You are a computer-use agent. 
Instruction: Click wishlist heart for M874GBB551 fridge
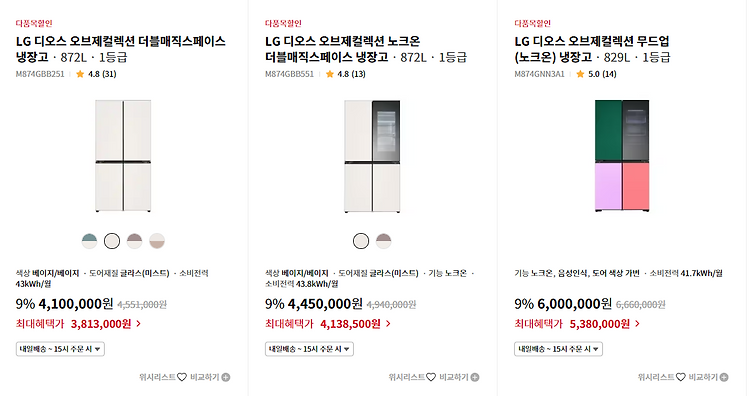(x=431, y=377)
